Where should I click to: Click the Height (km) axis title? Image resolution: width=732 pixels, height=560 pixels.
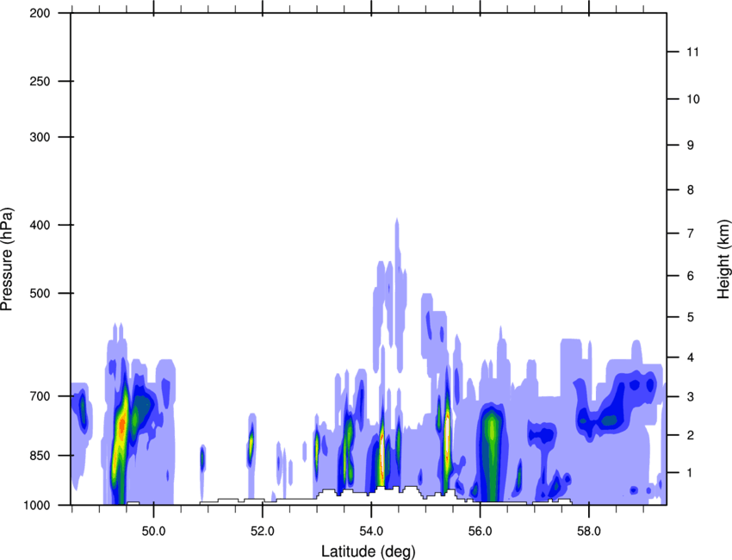pyautogui.click(x=723, y=258)
